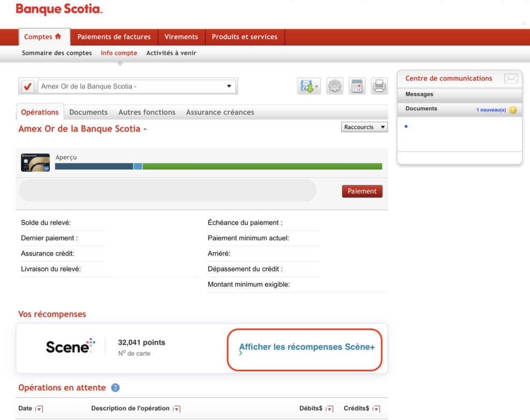Click the credit card thumbnail in Aperçu
This screenshot has height=420, width=530.
(35, 162)
